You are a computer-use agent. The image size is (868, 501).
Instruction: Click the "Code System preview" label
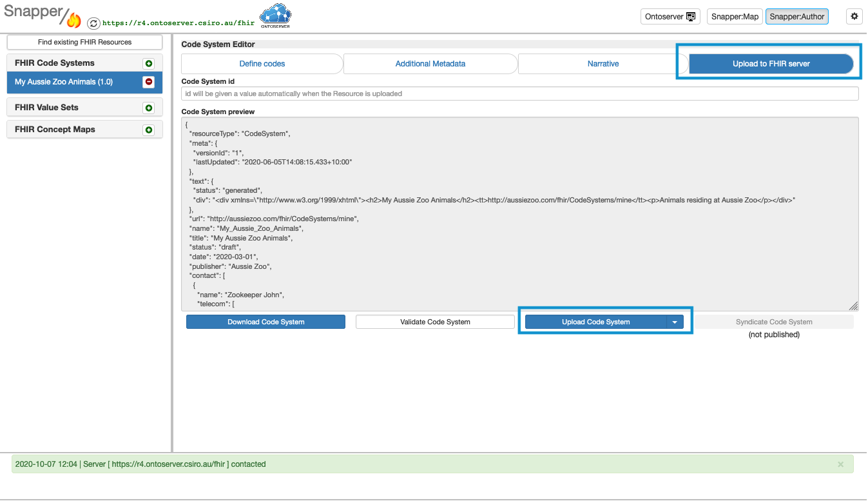(218, 112)
